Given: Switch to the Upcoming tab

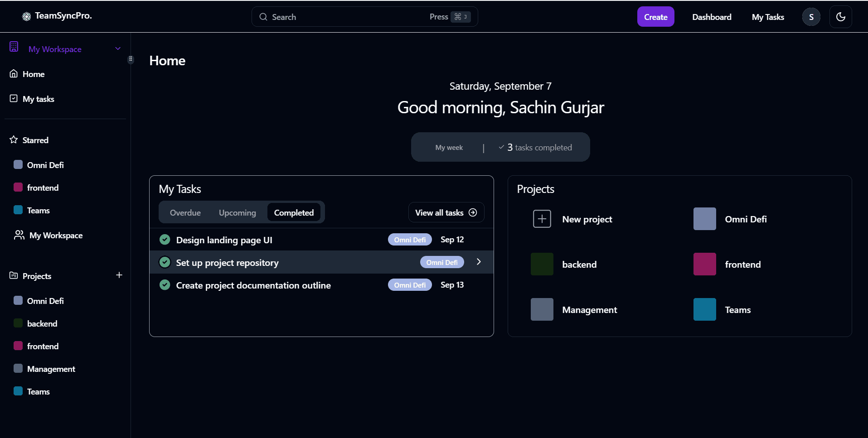Looking at the screenshot, I should click(x=237, y=212).
